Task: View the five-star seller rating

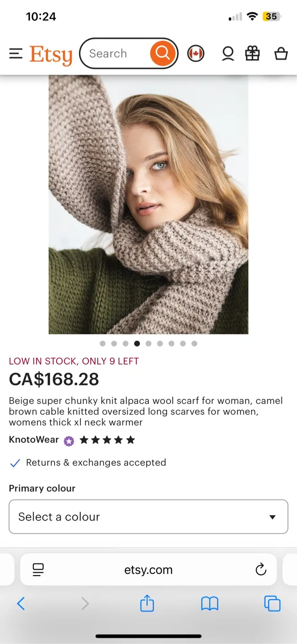Action: click(107, 440)
